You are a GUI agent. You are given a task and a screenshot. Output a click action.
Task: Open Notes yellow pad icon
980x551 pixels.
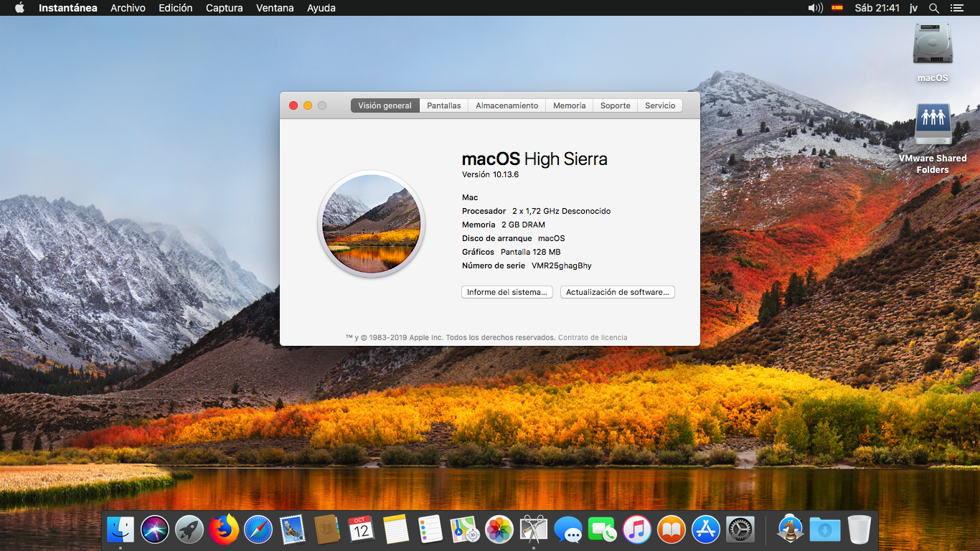[x=396, y=530]
